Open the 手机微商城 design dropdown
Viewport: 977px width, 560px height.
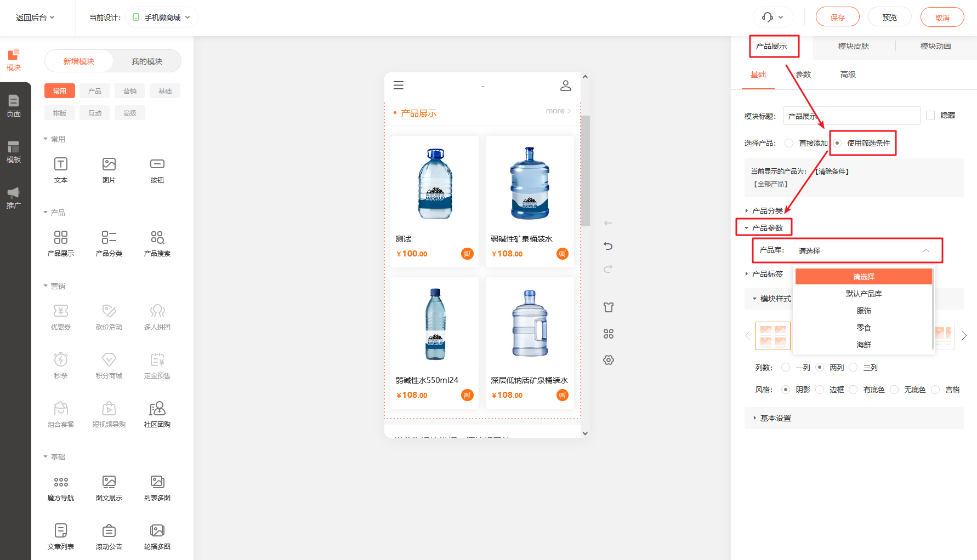tap(162, 18)
